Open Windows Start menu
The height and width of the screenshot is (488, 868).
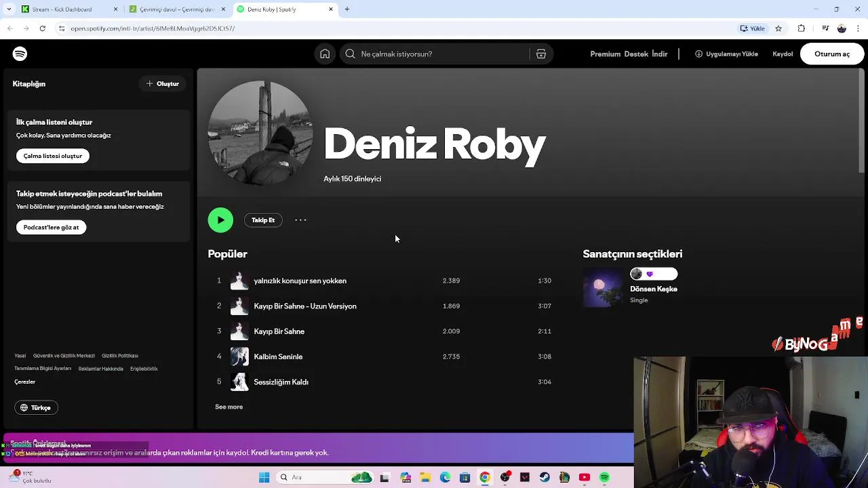point(264,477)
